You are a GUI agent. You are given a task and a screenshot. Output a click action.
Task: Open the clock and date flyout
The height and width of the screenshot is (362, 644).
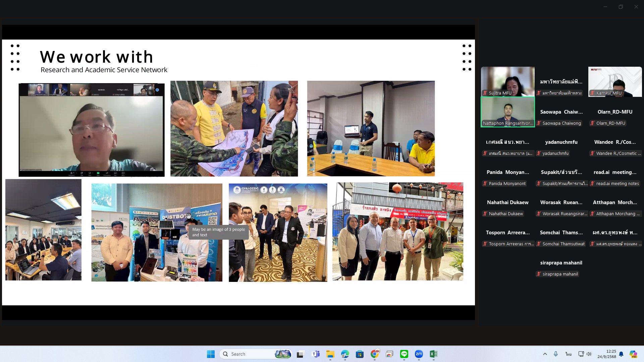[x=606, y=354]
